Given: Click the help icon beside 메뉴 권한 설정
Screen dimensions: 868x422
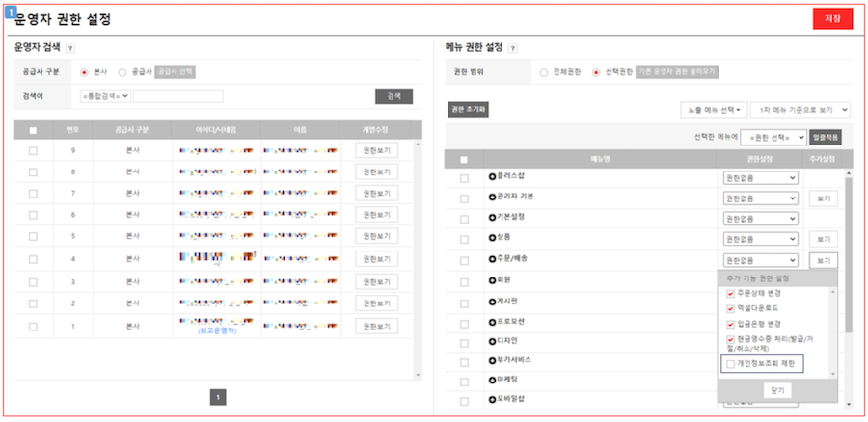Looking at the screenshot, I should 512,47.
